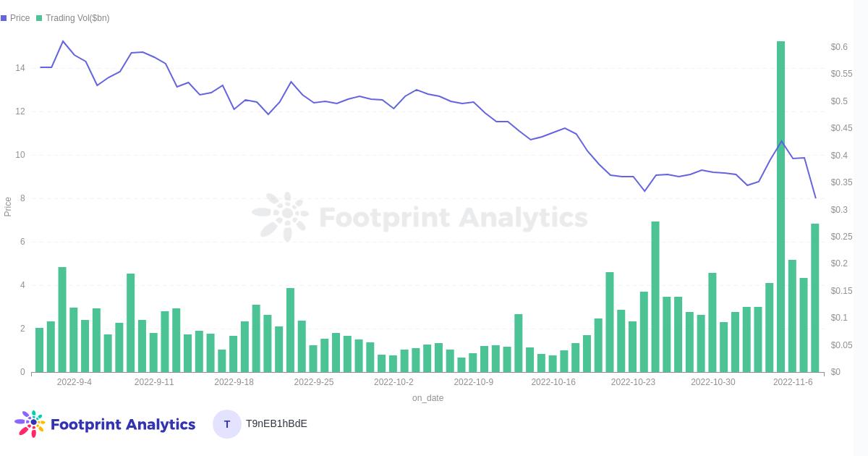
Task: Click the vertical Price y-axis title
Action: (8, 206)
